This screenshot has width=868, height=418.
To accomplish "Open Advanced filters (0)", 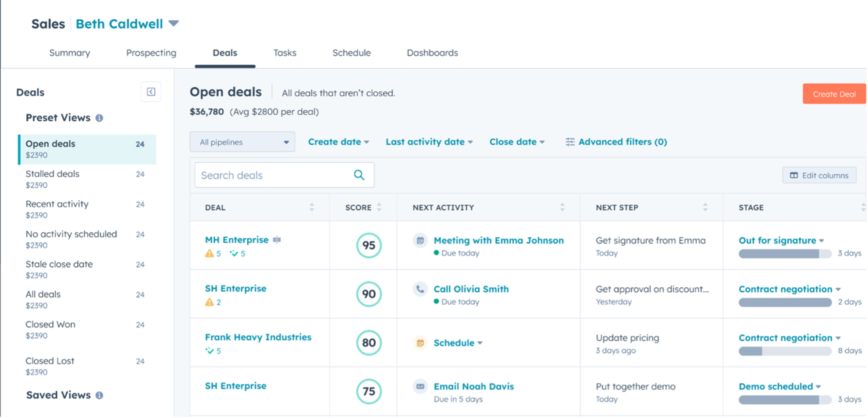I will [x=616, y=142].
